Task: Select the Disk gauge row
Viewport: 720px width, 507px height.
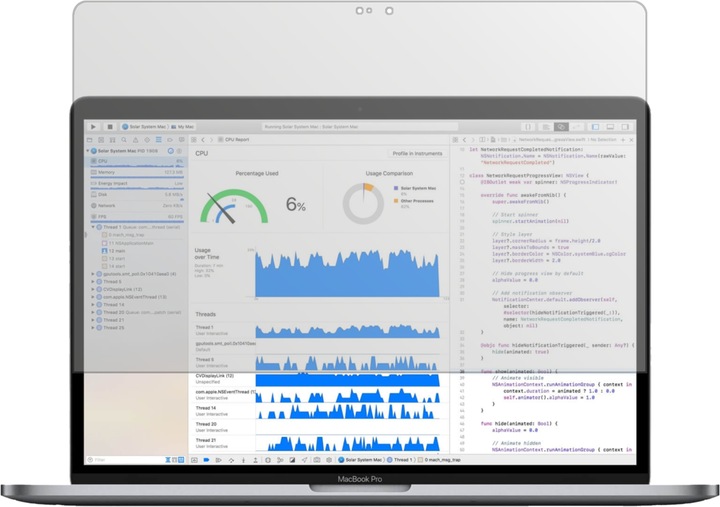Action: tap(137, 195)
